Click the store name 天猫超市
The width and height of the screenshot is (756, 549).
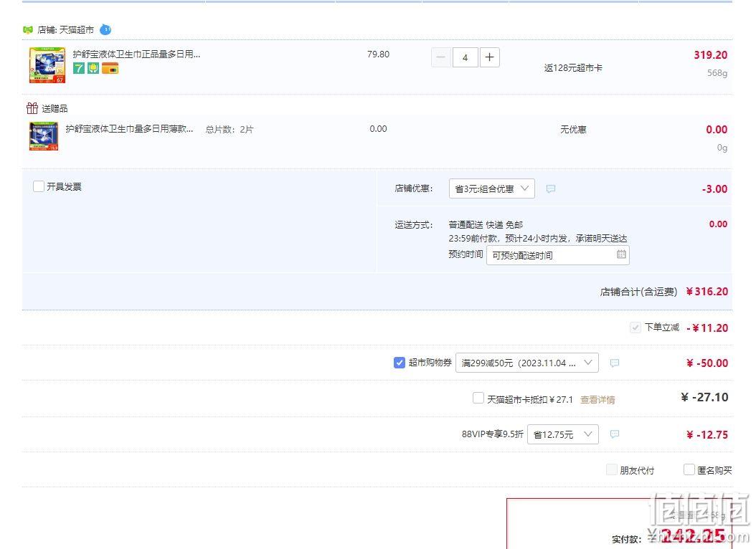77,30
